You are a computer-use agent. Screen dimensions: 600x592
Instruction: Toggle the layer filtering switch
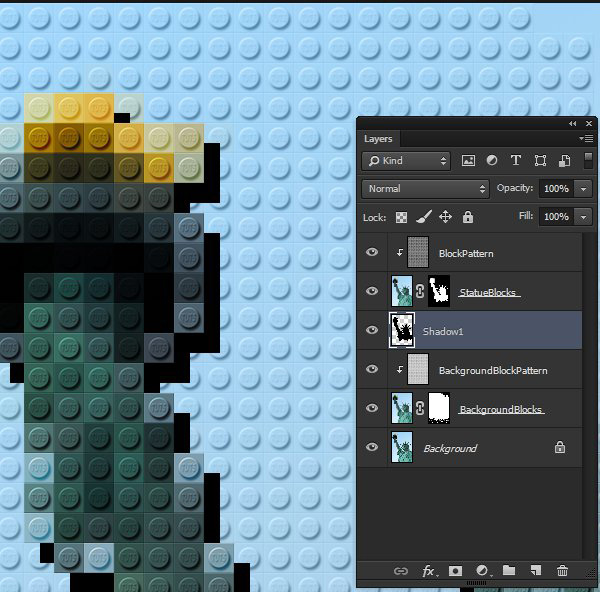point(588,160)
